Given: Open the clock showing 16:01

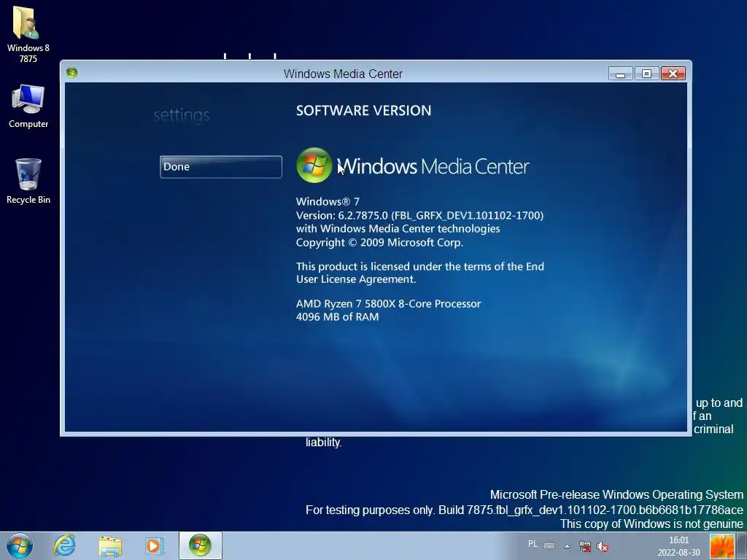Looking at the screenshot, I should click(x=679, y=540).
